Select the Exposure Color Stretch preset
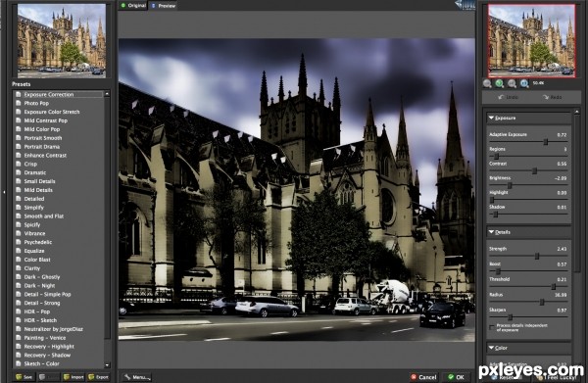The width and height of the screenshot is (588, 383). click(52, 112)
